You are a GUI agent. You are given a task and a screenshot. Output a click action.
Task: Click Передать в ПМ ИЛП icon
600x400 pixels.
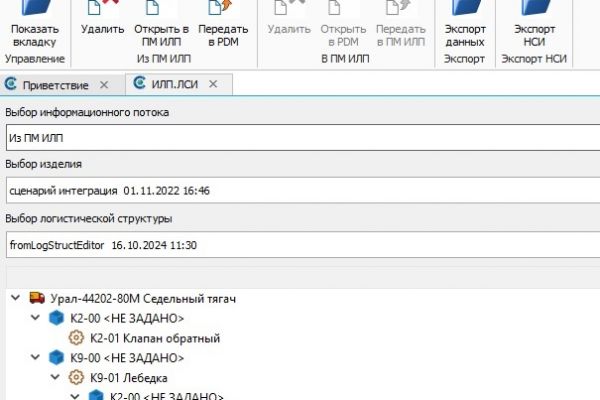(398, 7)
